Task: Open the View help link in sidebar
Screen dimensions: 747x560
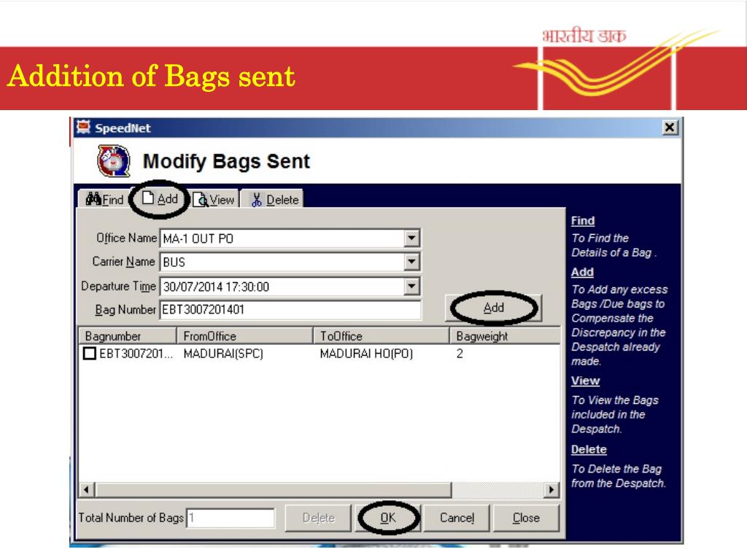Action: pyautogui.click(x=586, y=381)
